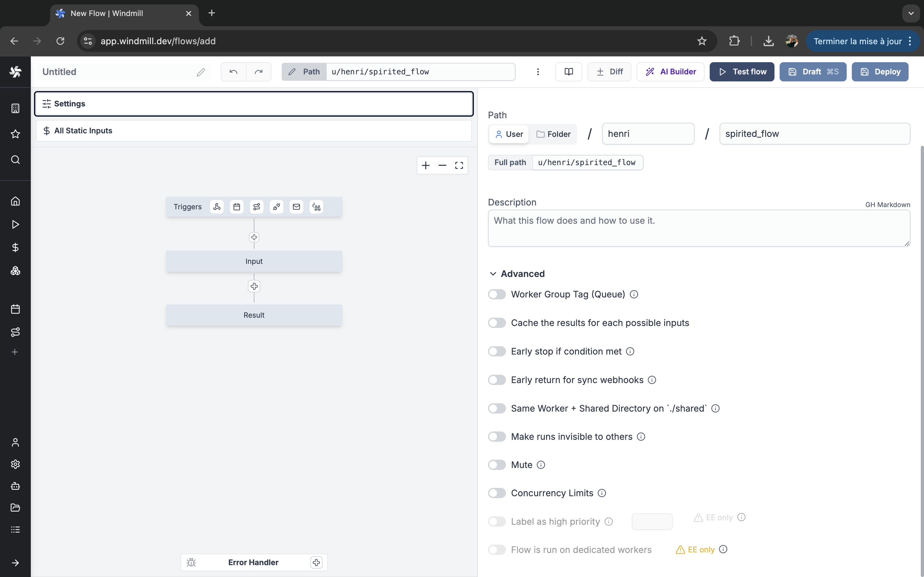924x577 pixels.
Task: Add an error handler with its plus icon
Action: pyautogui.click(x=316, y=562)
